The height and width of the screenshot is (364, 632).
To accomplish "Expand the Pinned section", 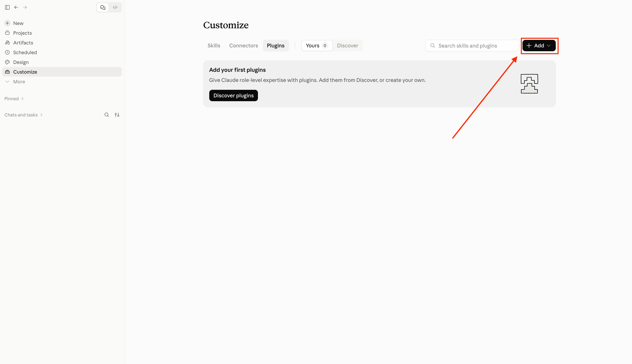I will click(x=14, y=99).
